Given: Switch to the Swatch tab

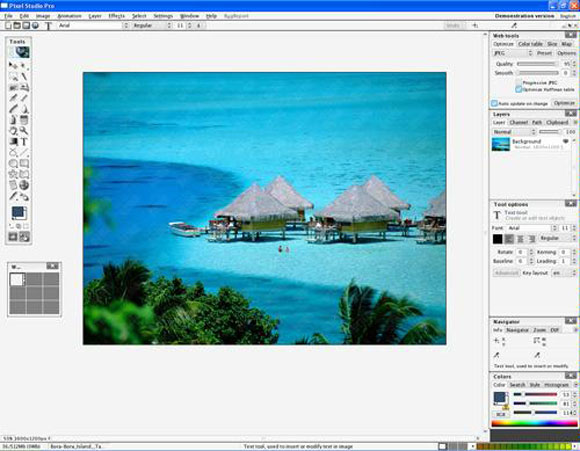Looking at the screenshot, I should pos(517,385).
